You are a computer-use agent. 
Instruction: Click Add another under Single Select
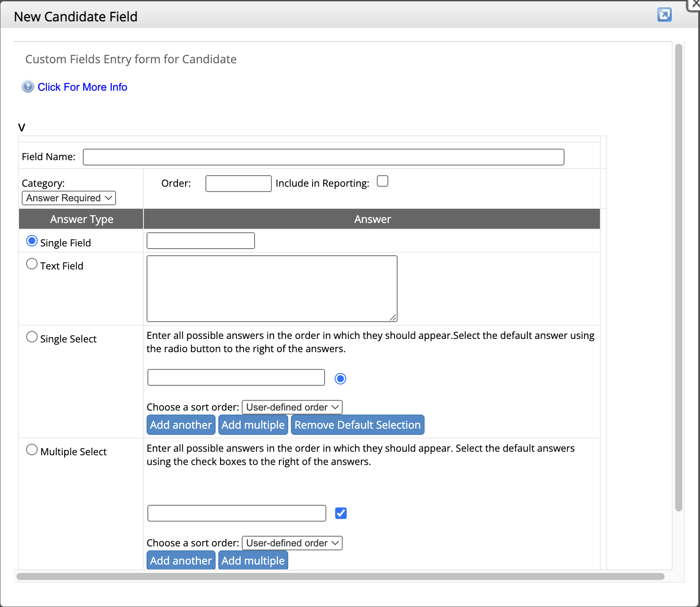(181, 425)
